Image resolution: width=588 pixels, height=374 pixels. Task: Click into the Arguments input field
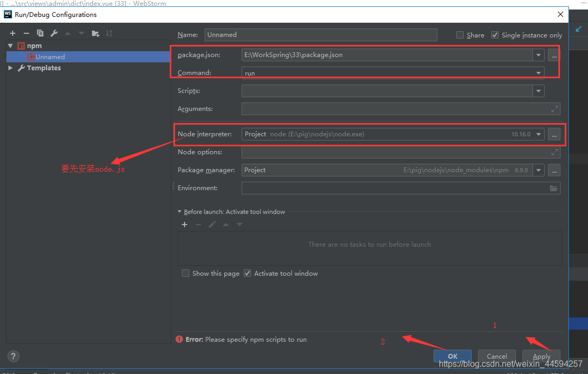click(401, 109)
